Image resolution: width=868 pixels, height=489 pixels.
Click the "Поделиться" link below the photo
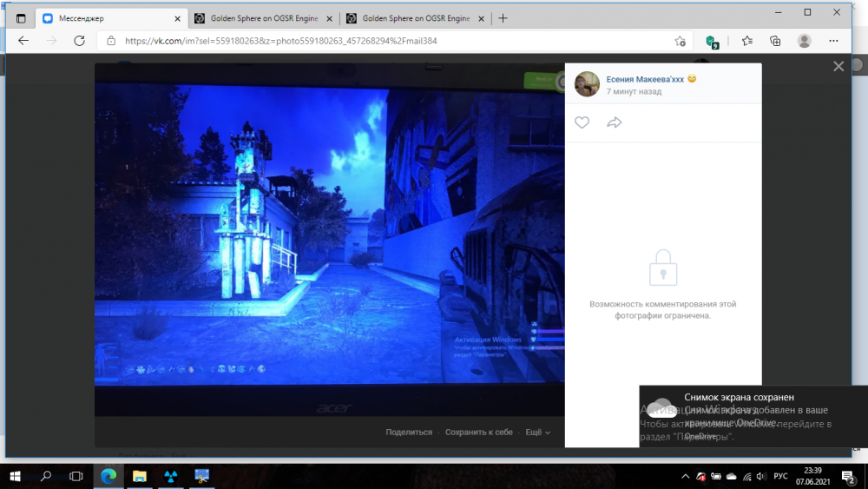409,432
